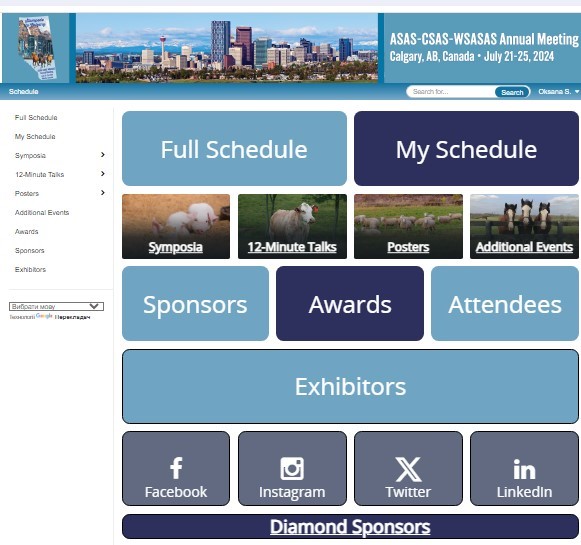This screenshot has width=581, height=545.
Task: Select Full Schedule in the sidebar
Action: pos(36,117)
